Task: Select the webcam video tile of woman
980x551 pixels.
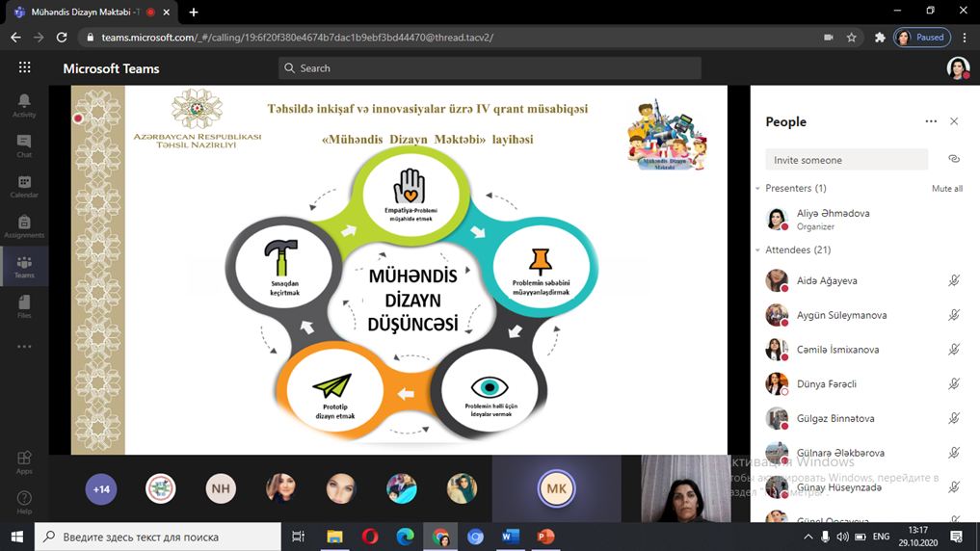Action: pos(686,488)
